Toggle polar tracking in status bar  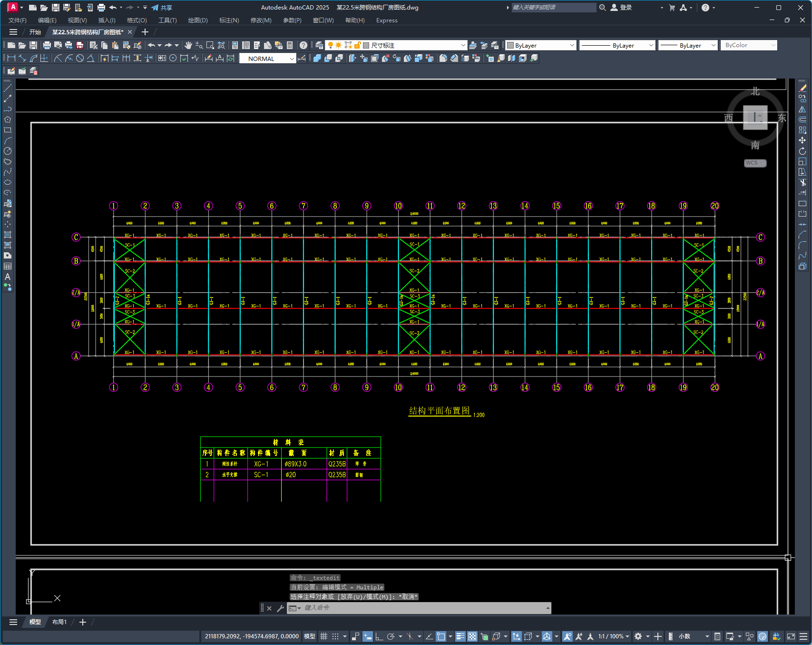click(391, 636)
